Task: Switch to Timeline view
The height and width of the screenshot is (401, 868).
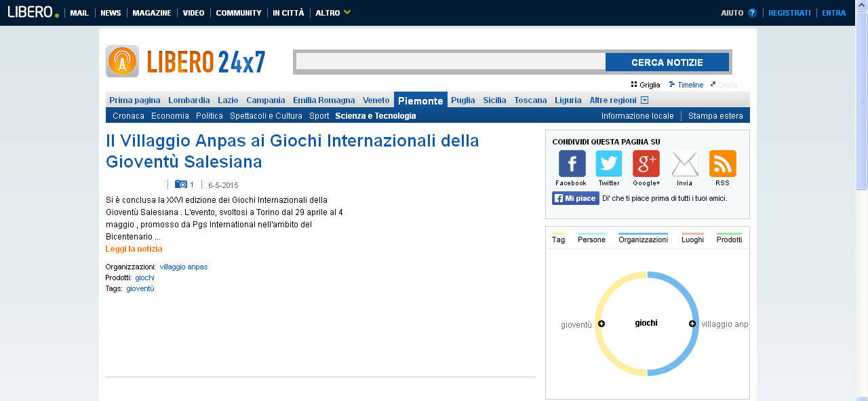Action: (x=686, y=85)
